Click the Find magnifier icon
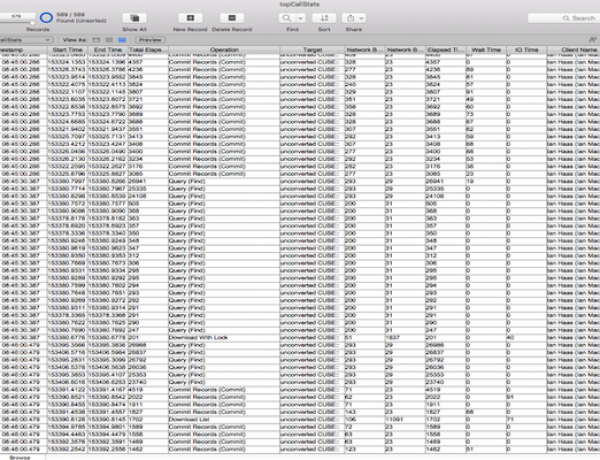This screenshot has height=460, width=600. pyautogui.click(x=293, y=18)
